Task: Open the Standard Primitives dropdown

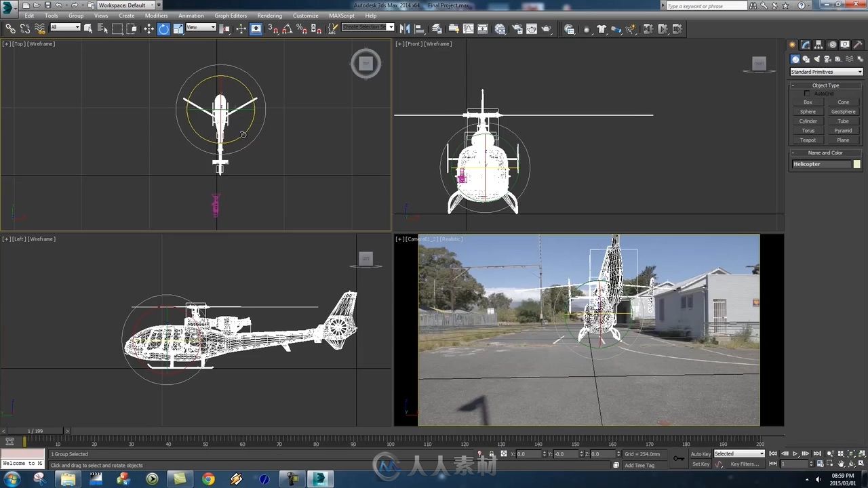Action: (x=826, y=72)
